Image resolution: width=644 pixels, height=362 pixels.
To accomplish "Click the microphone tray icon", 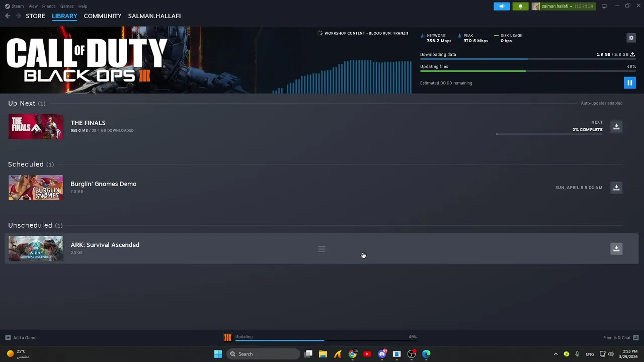I will [577, 354].
